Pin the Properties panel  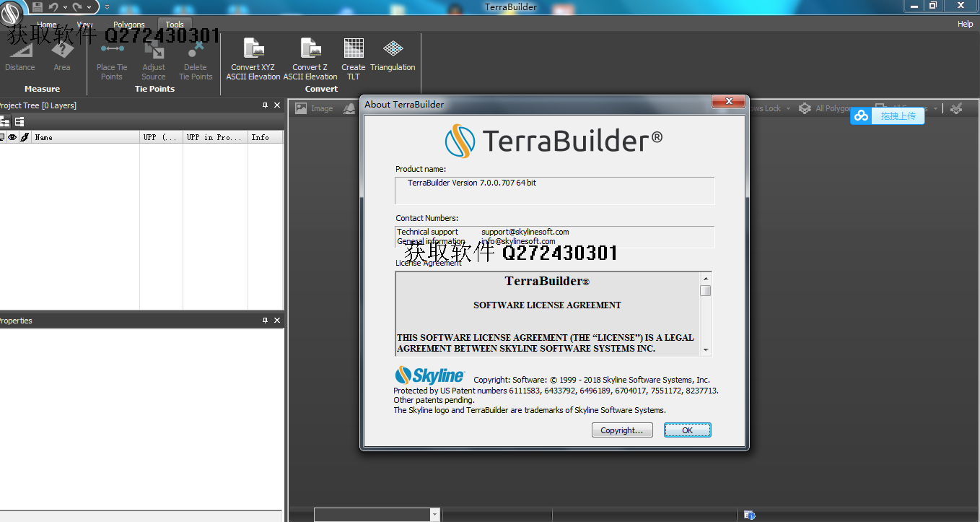pyautogui.click(x=265, y=321)
